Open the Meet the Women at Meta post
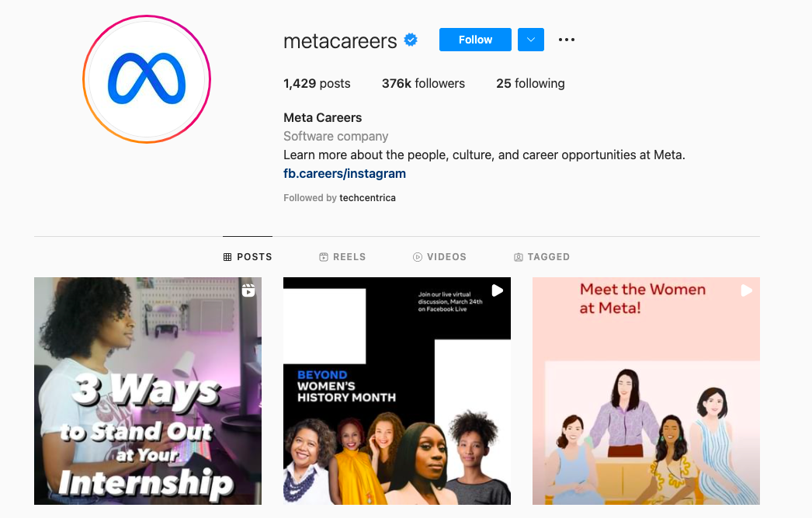The image size is (812, 518). (x=646, y=391)
